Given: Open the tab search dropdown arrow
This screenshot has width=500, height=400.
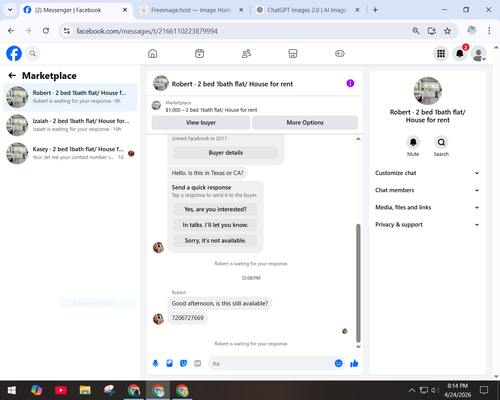Looking at the screenshot, I should tap(10, 10).
